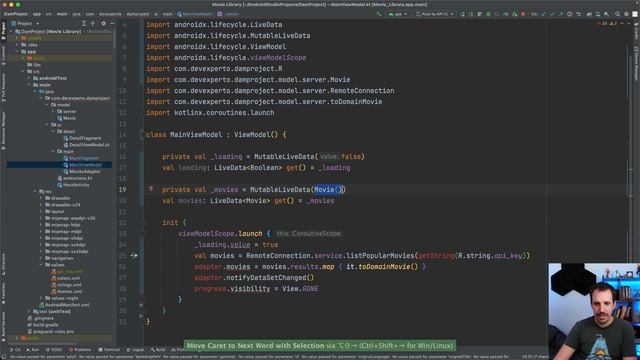The height and width of the screenshot is (360, 640).
Task: Open the Problems tool window tab
Action: [x=80, y=350]
